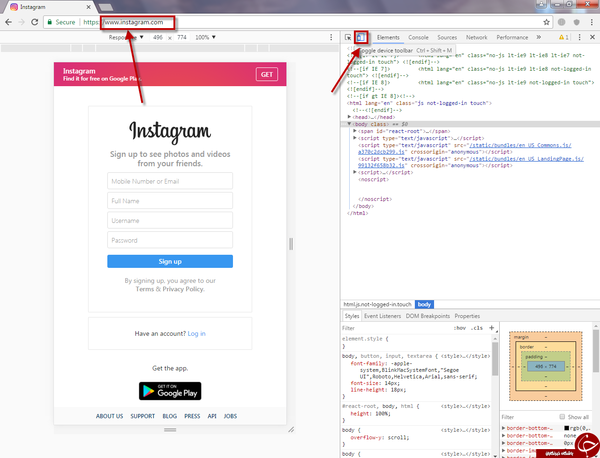Open the Performance tab
Viewport: 600px width, 458px height.
512,37
